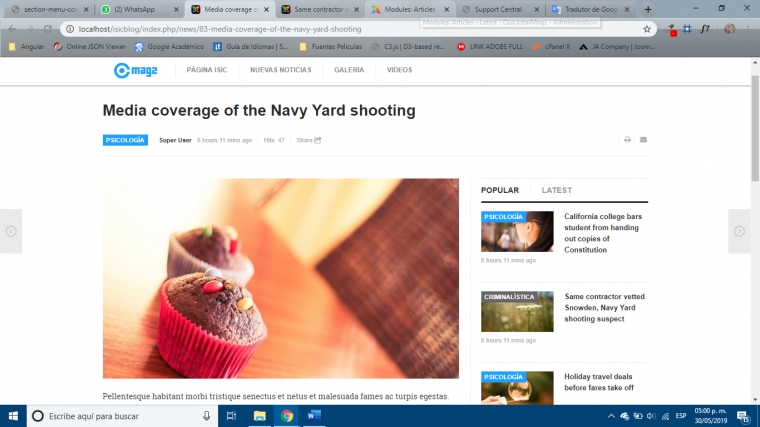Open Chrome menu three dots

748,29
